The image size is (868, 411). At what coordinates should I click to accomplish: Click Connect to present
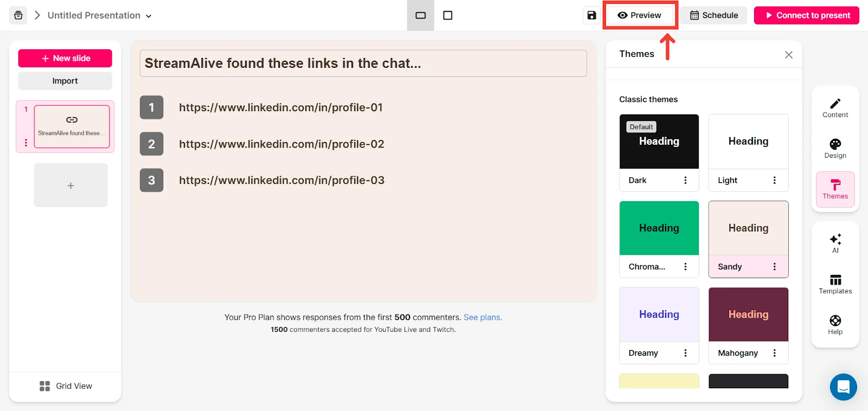point(807,15)
